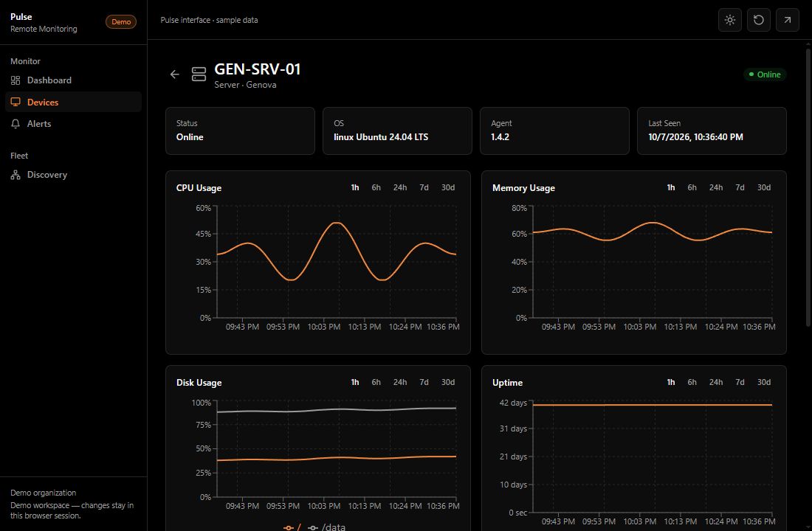
Task: Select 1h range for Disk Usage
Action: point(355,382)
